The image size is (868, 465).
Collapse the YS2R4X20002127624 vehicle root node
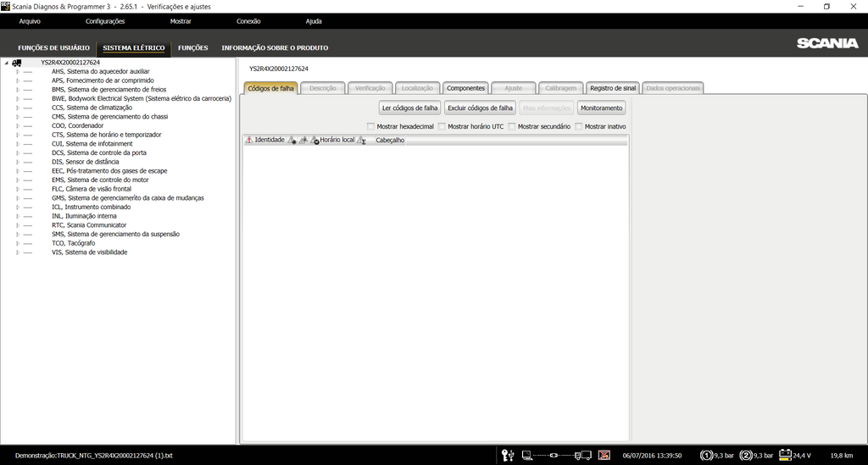(7, 63)
